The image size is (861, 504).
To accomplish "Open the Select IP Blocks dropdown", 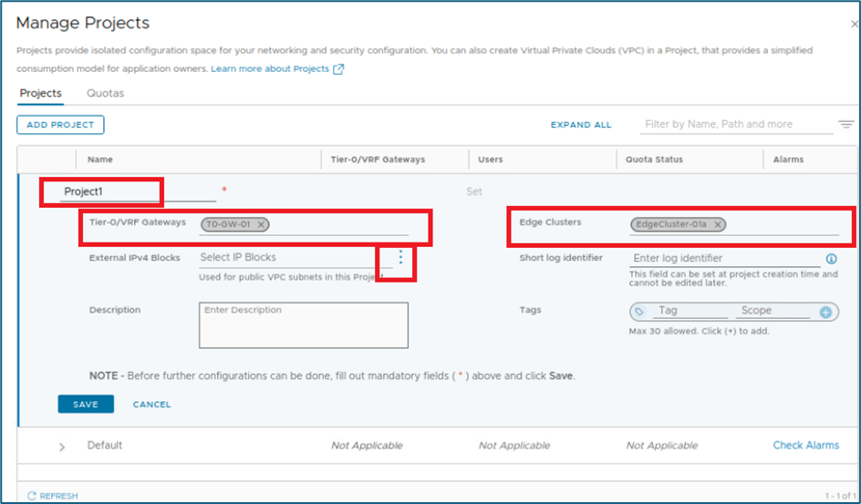I will tap(292, 258).
